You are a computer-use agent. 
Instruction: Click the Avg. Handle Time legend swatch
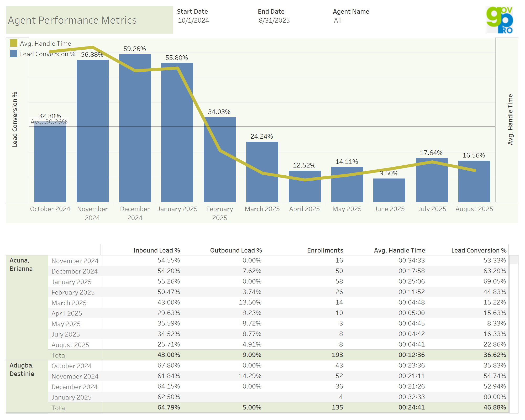coord(14,43)
